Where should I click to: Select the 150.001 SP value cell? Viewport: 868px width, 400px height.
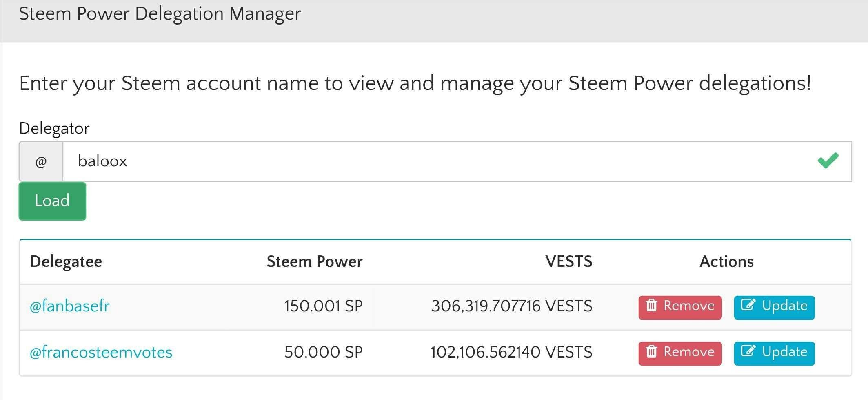click(323, 306)
